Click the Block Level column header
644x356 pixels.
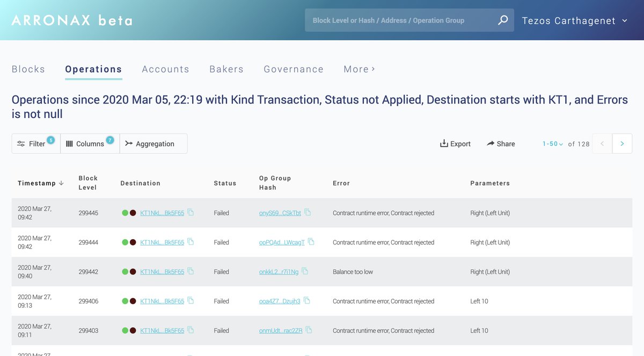pyautogui.click(x=88, y=183)
